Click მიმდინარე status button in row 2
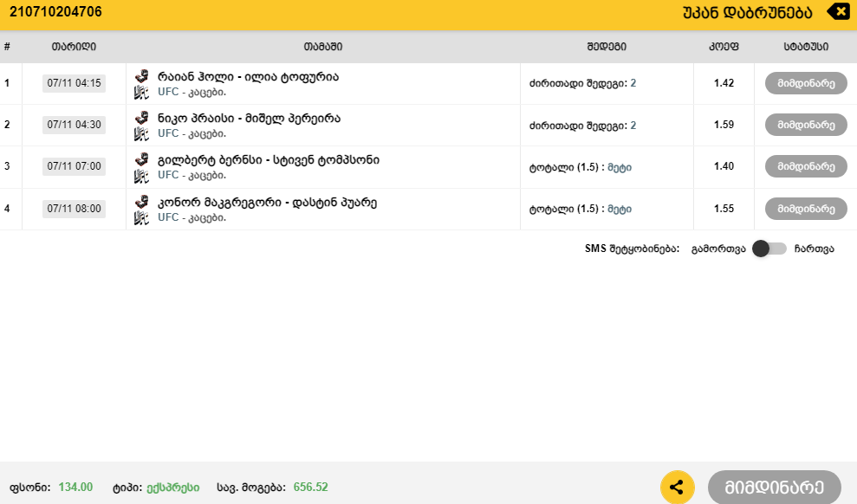Screen dimensions: 857x504 (806, 125)
